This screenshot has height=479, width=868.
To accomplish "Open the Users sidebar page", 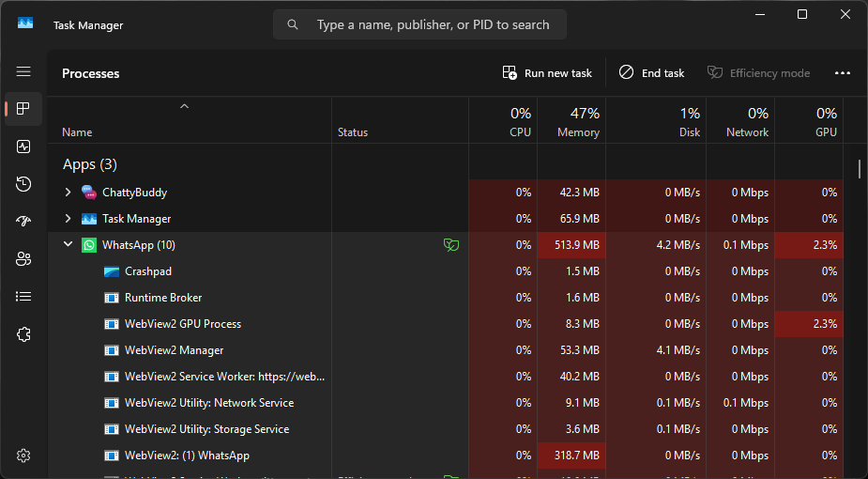I will coord(23,259).
